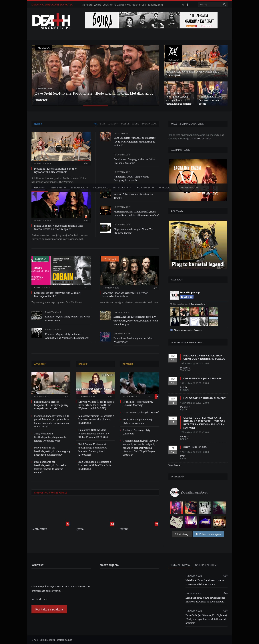Image resolution: width=259 pixels, height=644 pixels.
Task: Open the DeathMagnetic Instagram avatar
Action: point(175,492)
